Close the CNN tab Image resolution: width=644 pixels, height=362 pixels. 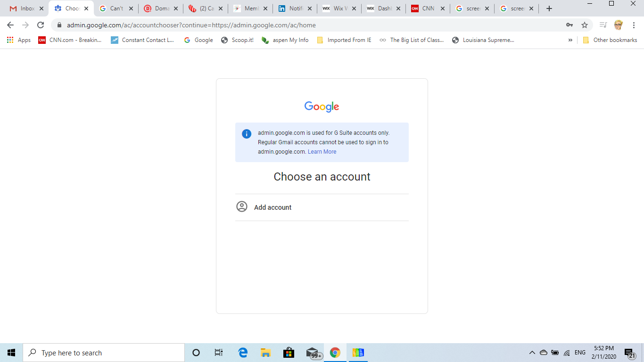(x=442, y=8)
